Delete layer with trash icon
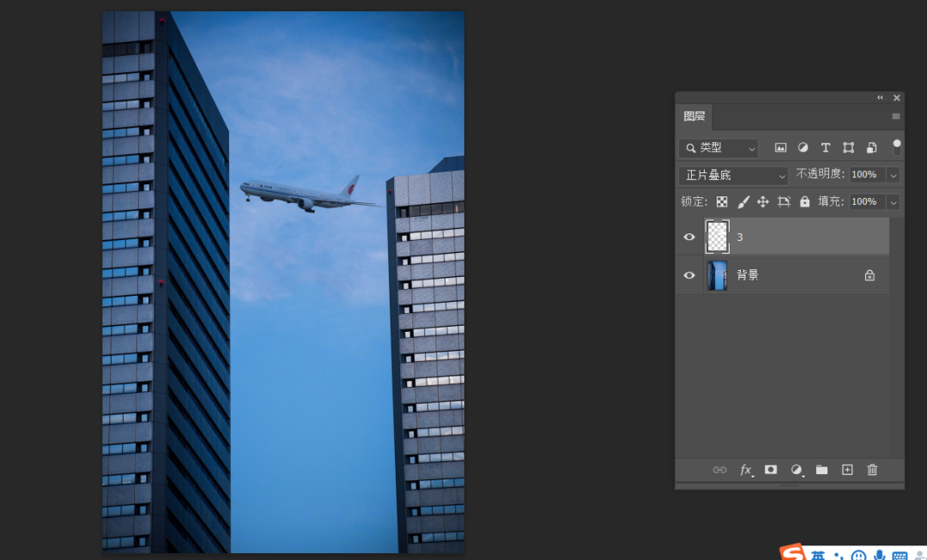Screen dimensions: 927x560 pos(872,470)
